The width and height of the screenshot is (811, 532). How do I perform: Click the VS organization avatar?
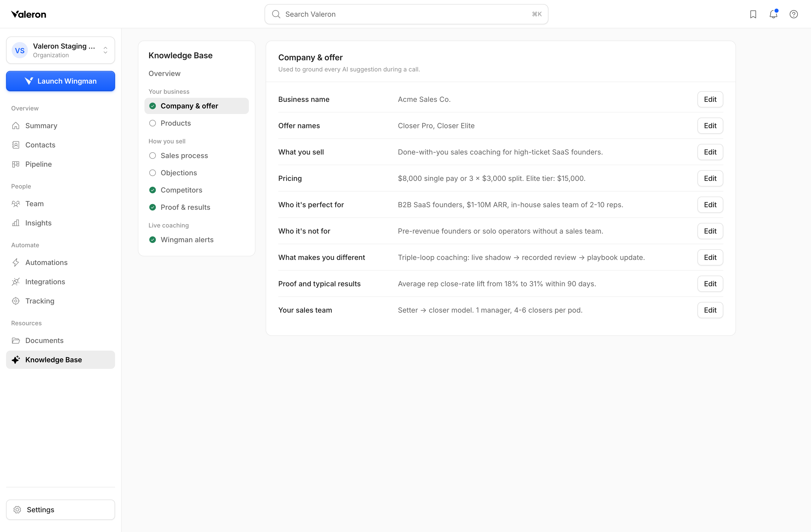(x=20, y=50)
